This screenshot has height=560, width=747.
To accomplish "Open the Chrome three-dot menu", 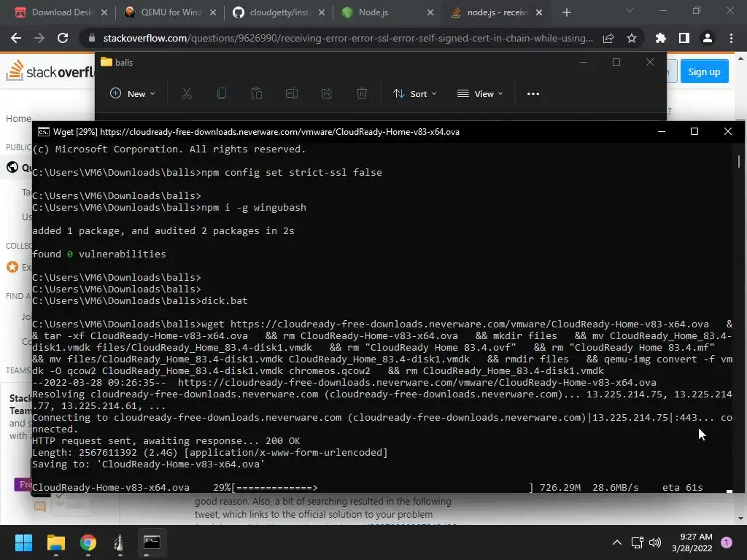I will click(x=731, y=38).
